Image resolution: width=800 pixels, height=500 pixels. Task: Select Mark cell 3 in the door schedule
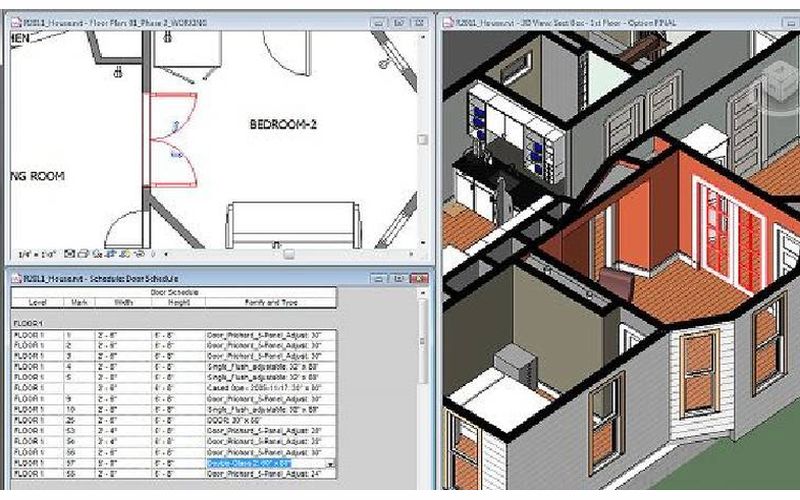coord(80,357)
